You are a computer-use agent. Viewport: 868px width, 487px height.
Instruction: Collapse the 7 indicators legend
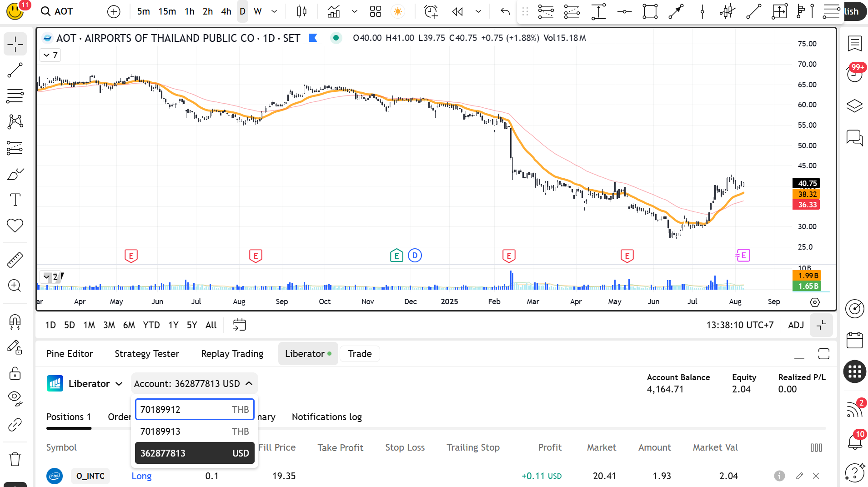50,55
